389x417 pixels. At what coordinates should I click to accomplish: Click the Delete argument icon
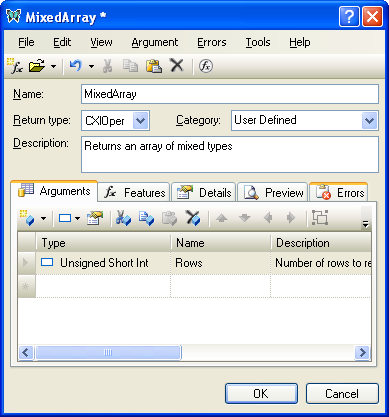click(193, 218)
